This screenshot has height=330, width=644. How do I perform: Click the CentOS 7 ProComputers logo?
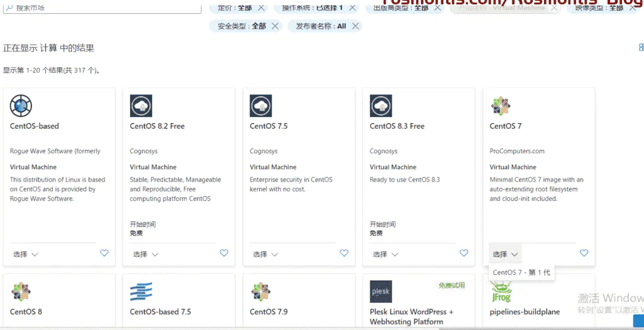[x=501, y=106]
